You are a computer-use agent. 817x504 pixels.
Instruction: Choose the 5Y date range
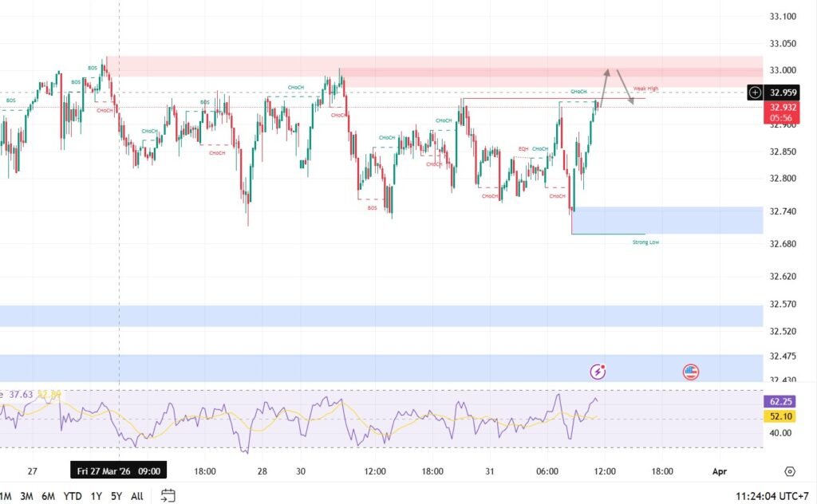(116, 496)
